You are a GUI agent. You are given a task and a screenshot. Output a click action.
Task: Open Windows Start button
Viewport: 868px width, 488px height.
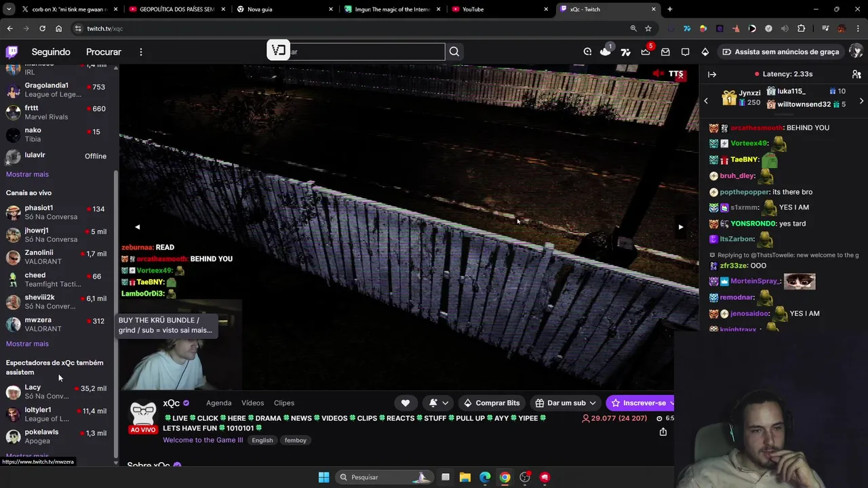coord(323,477)
